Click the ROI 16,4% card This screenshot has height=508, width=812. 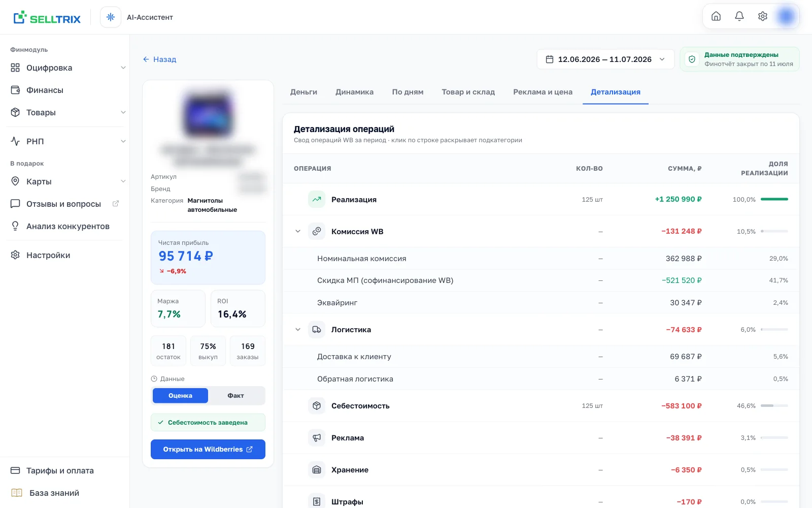[x=238, y=308]
